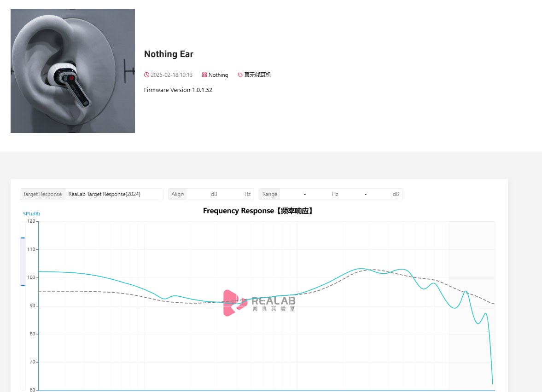Click the upper handle of SPL zoom slider
The width and height of the screenshot is (542, 392).
pyautogui.click(x=23, y=238)
